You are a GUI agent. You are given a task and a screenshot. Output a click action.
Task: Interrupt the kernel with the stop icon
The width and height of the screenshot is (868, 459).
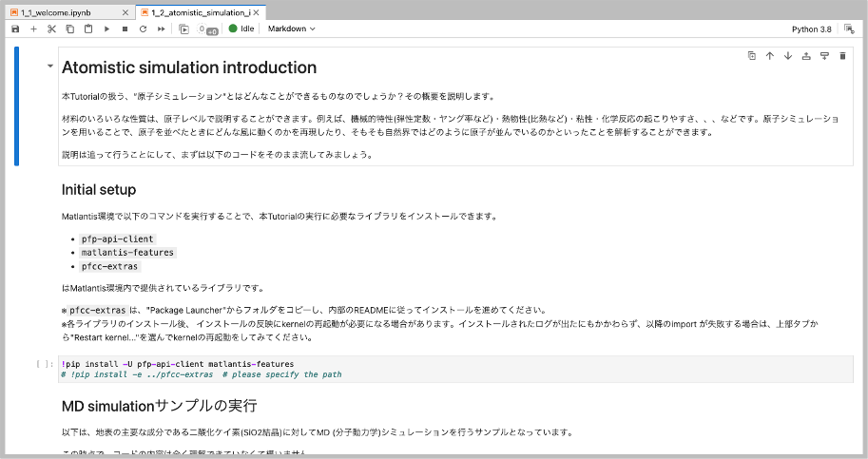point(124,29)
